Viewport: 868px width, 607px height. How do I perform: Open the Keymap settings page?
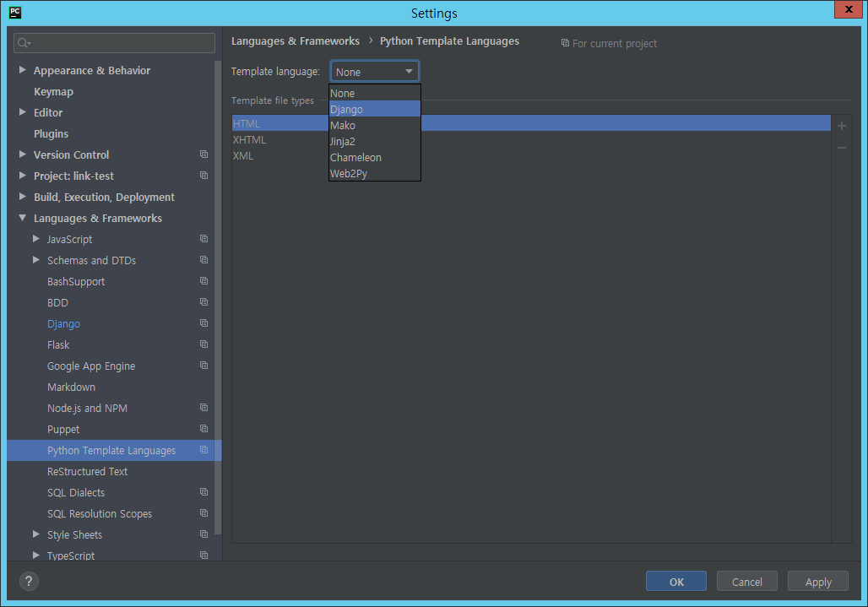coord(53,91)
